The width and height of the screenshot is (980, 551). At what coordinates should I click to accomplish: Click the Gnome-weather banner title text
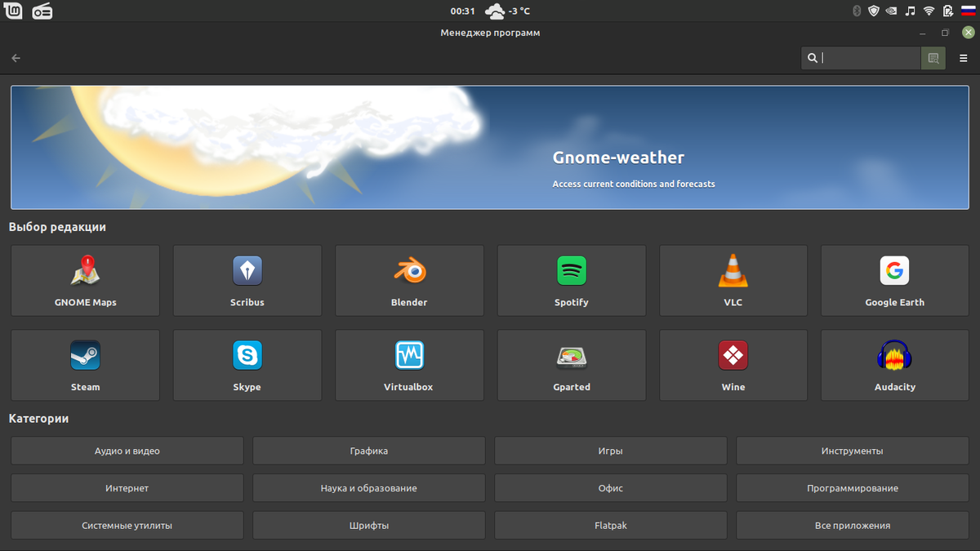(618, 158)
